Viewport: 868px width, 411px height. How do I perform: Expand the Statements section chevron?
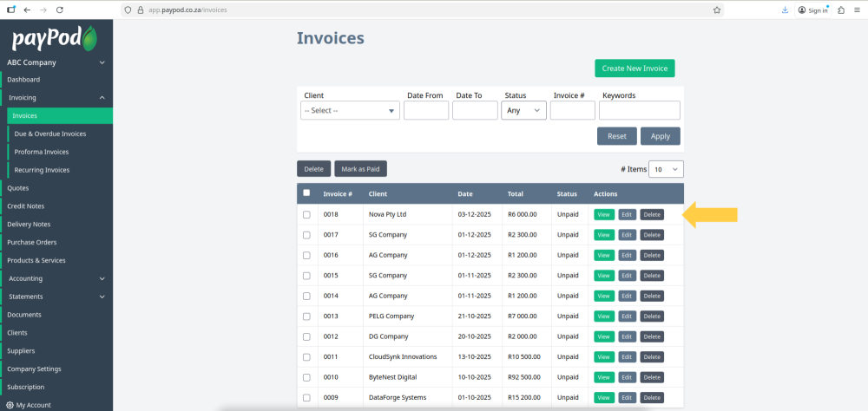(x=102, y=297)
